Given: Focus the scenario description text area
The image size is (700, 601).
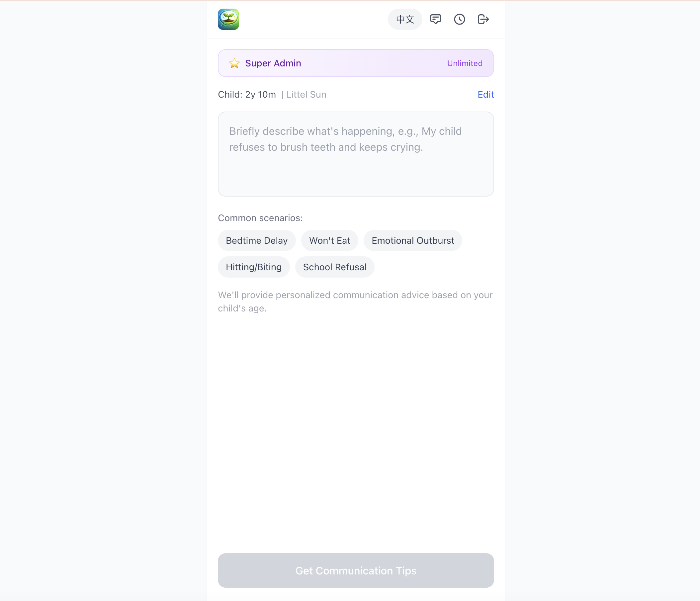Looking at the screenshot, I should (x=355, y=154).
